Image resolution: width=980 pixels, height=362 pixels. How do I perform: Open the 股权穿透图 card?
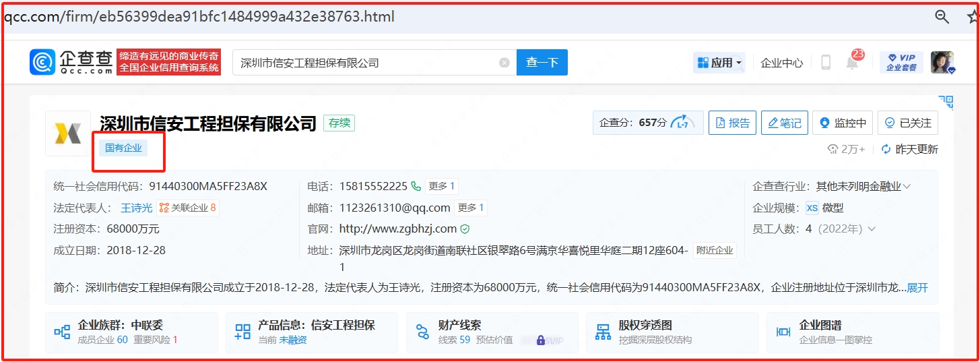point(672,332)
